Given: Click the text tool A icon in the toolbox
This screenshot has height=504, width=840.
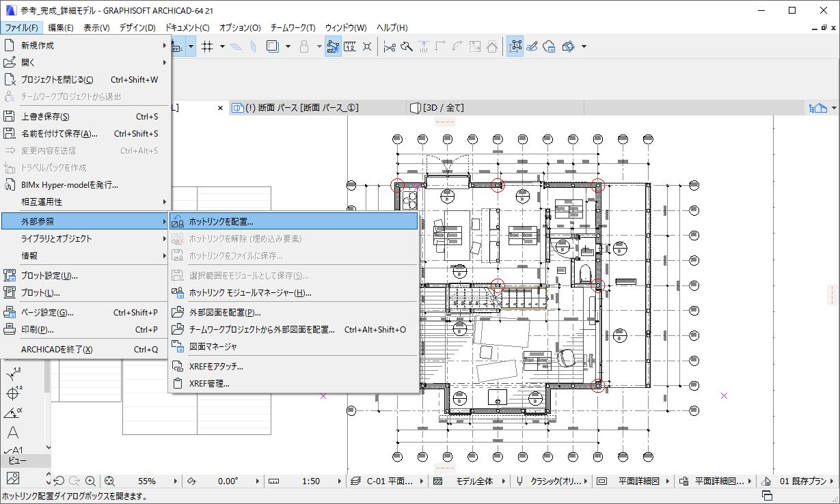Looking at the screenshot, I should point(12,432).
